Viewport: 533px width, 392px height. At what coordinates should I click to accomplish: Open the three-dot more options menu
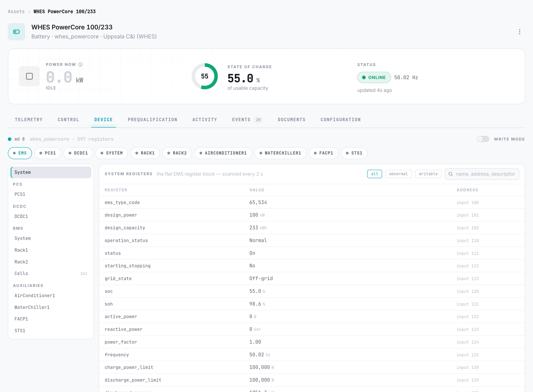point(519,32)
